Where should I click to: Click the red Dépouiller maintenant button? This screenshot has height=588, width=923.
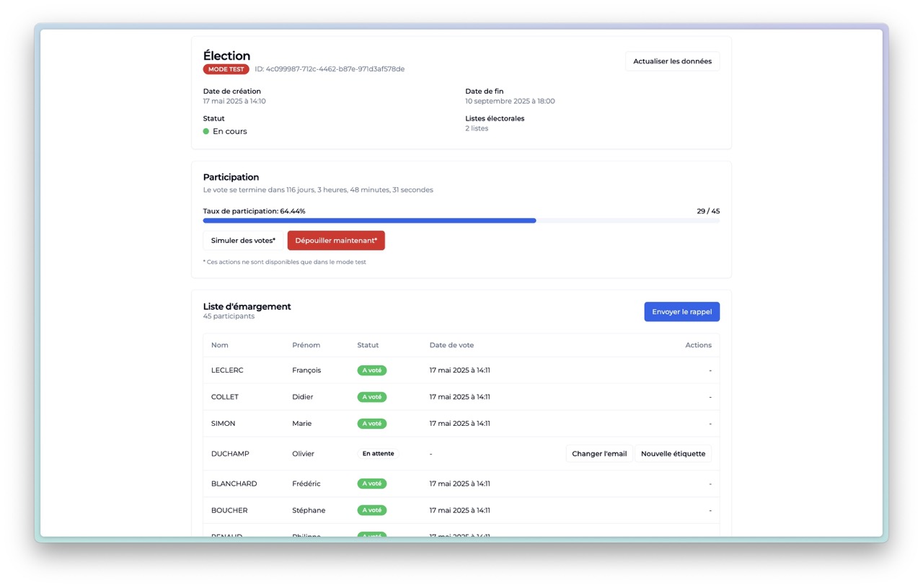[336, 241]
